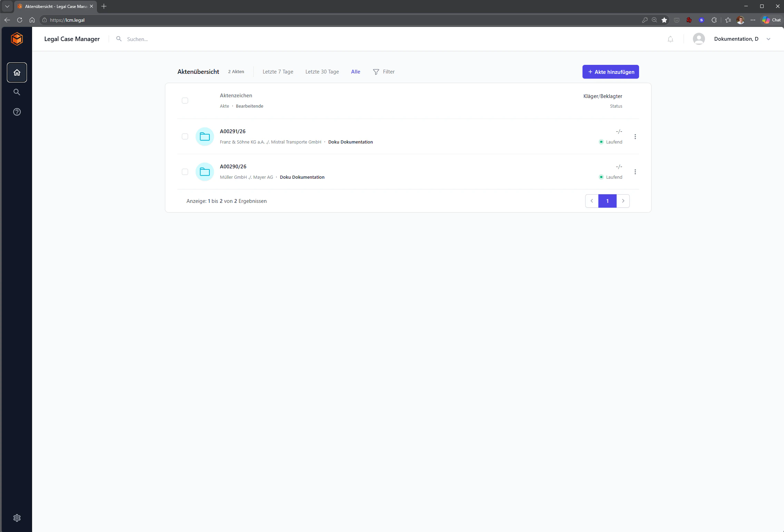Close the Aktenübersicht browser tab

91,6
